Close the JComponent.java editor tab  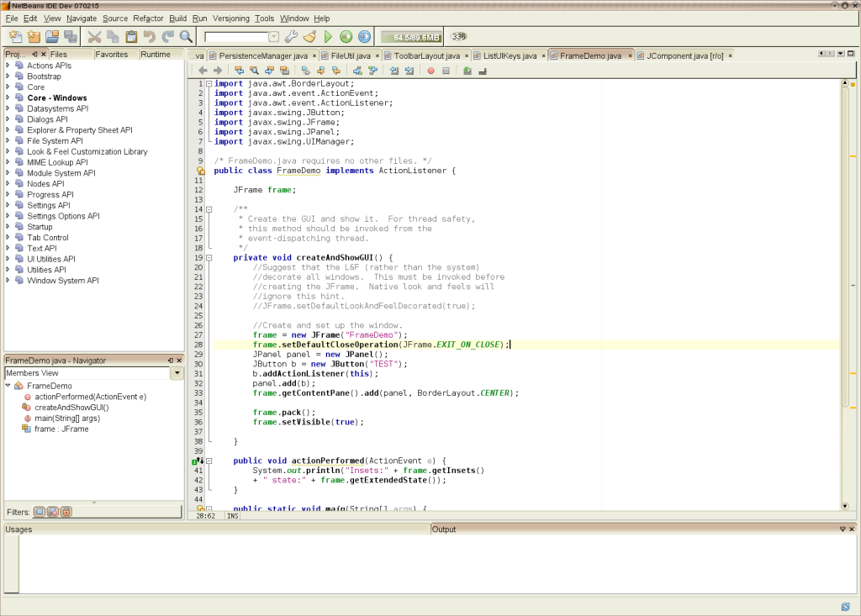(x=731, y=56)
